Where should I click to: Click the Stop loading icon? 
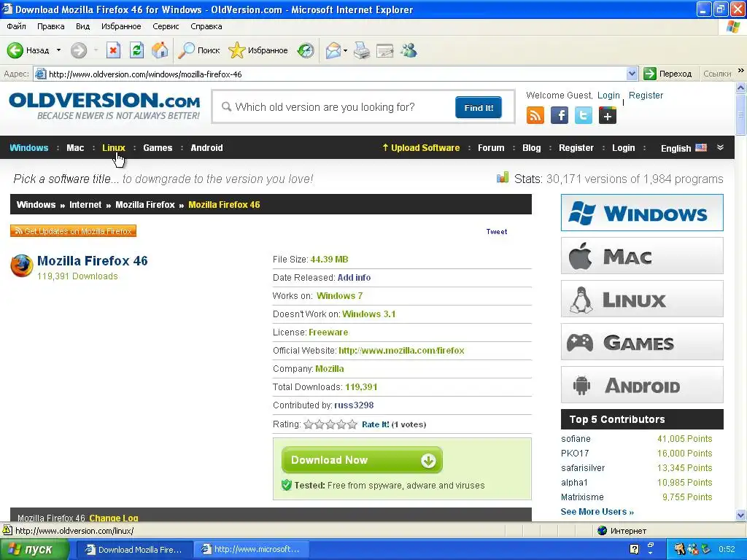pos(113,50)
